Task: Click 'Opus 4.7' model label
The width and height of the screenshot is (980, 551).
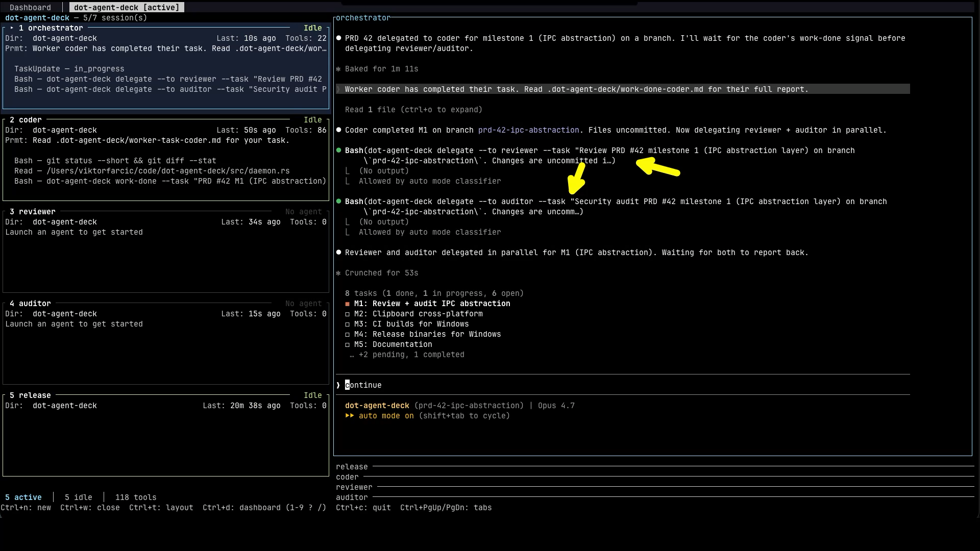Action: [556, 406]
